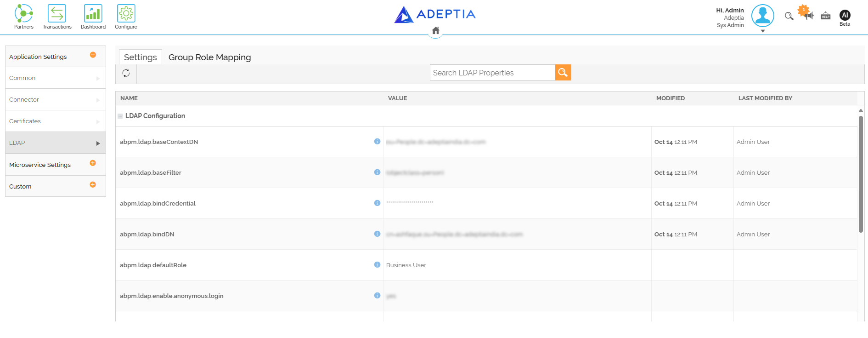Switch to Group Role Mapping tab

coord(209,57)
